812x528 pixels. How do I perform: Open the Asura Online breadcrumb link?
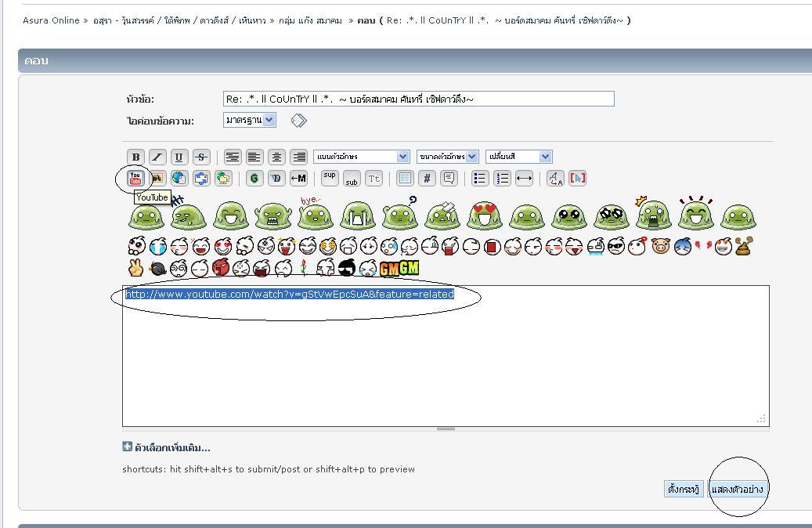click(x=51, y=20)
